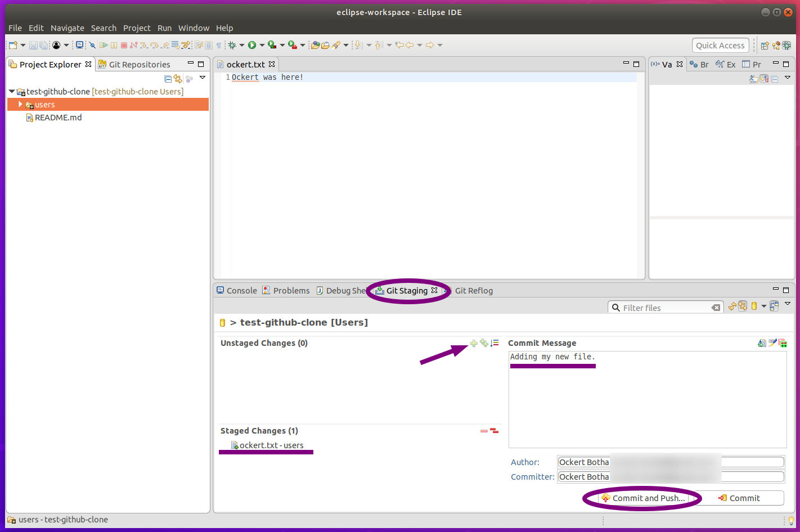Screen dimensions: 800x532
Task: Switch to the Problems tab
Action: pos(286,291)
